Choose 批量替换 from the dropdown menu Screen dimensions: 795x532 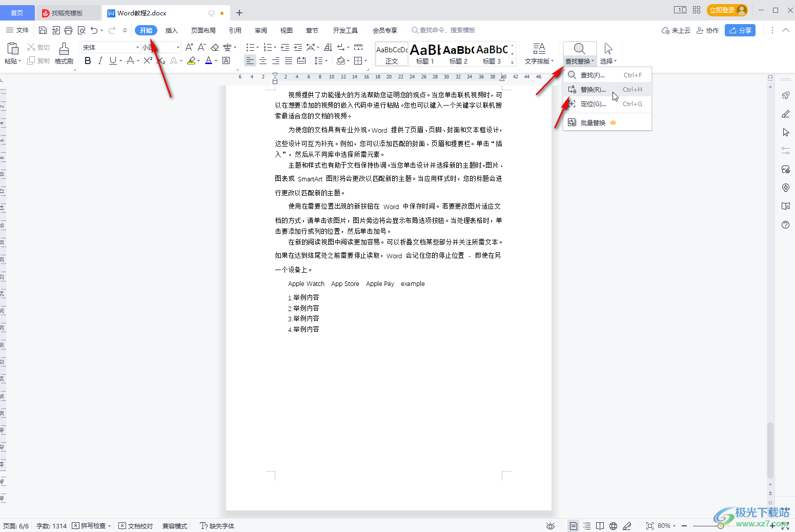[607, 122]
